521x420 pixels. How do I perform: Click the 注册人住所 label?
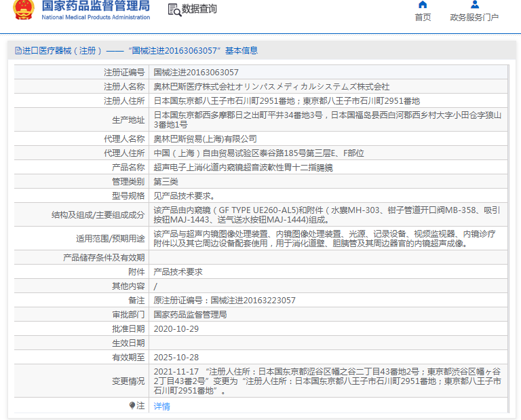pos(124,101)
